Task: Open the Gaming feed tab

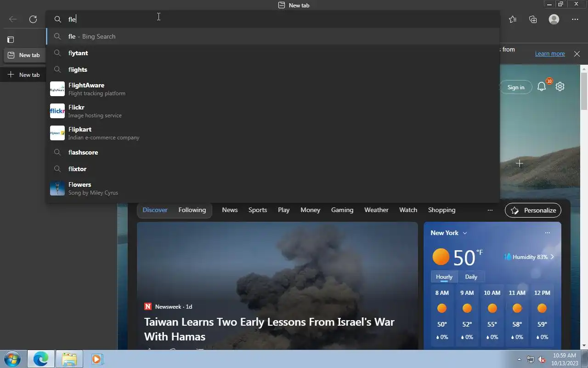Action: pyautogui.click(x=342, y=210)
